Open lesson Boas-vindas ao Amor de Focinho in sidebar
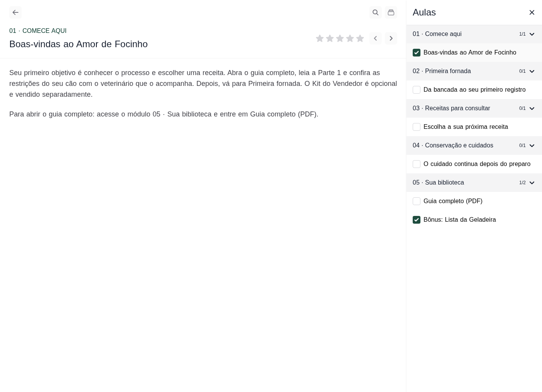This screenshot has height=392, width=542. tap(470, 53)
